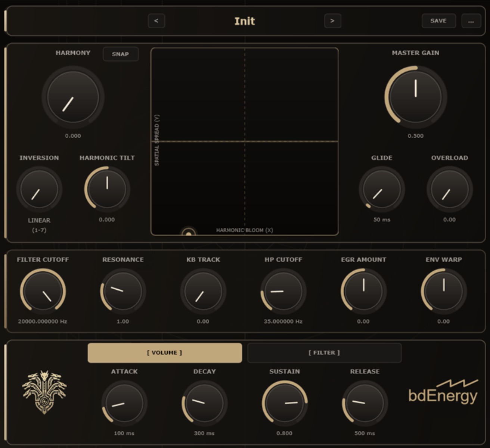Click the Sustain knob
This screenshot has height=448, width=490.
[x=285, y=403]
